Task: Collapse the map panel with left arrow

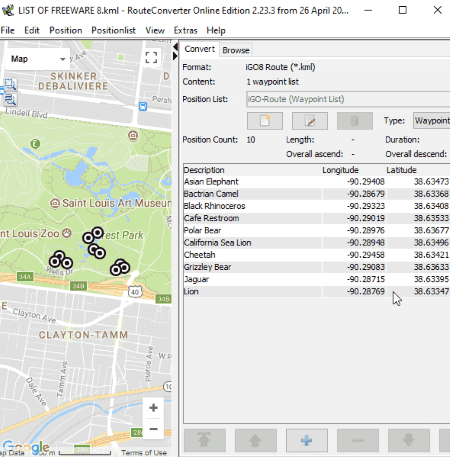Action: 175,47
